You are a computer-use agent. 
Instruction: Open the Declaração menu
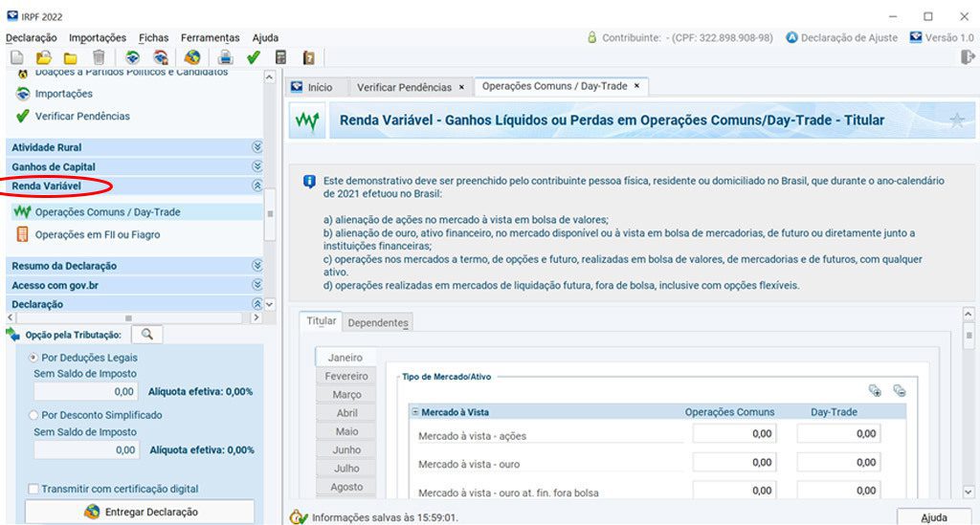(x=32, y=37)
